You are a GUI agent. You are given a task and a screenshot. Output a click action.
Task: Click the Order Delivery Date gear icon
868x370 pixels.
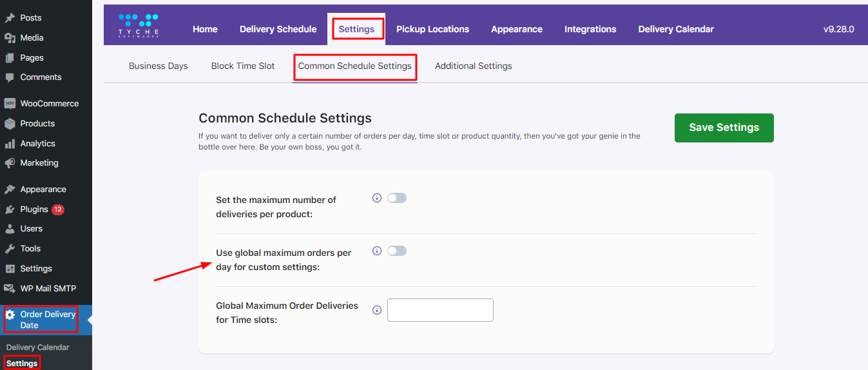coord(10,315)
